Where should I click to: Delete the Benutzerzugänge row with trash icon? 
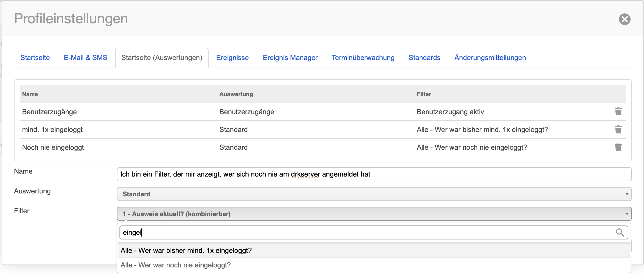coord(618,112)
